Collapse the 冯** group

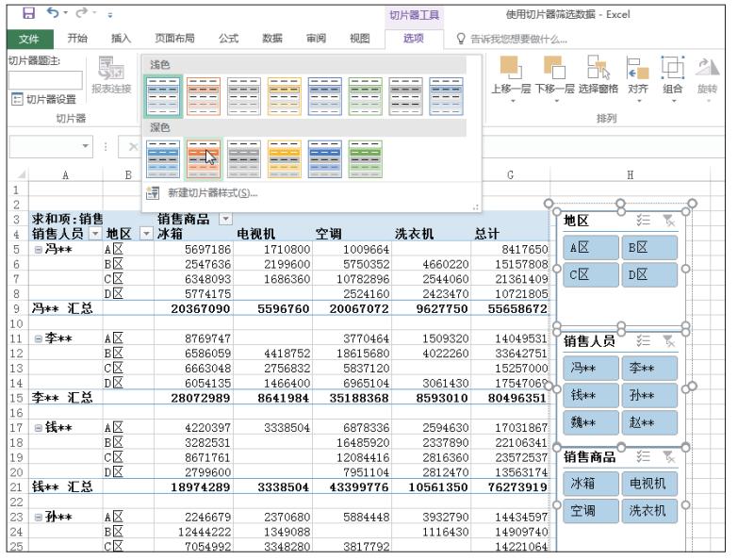(38, 249)
